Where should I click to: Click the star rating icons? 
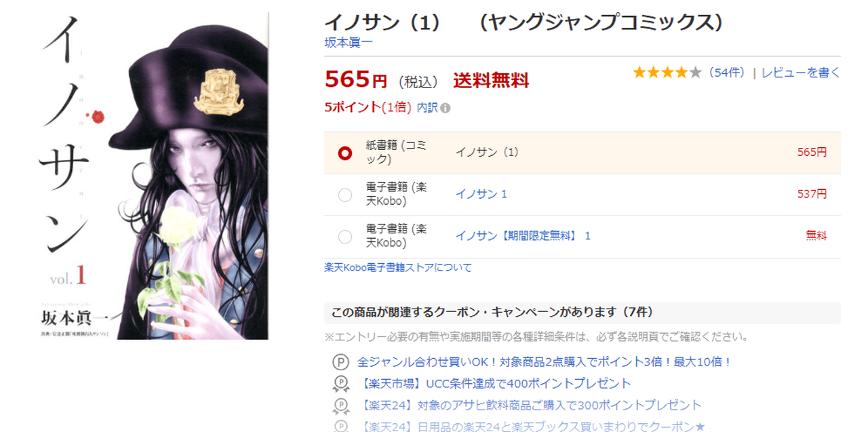pos(667,73)
